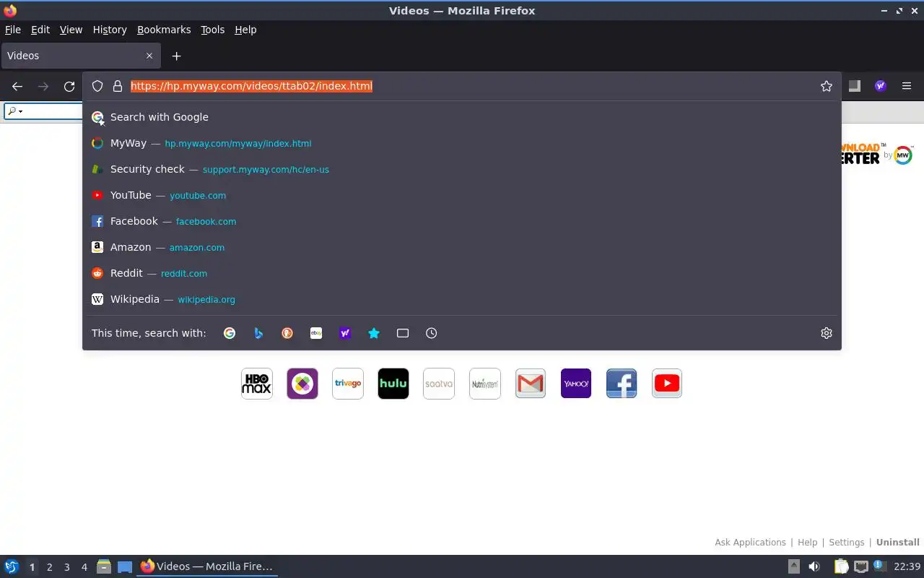This screenshot has height=578, width=924.
Task: Open the Edit menu
Action: point(40,30)
